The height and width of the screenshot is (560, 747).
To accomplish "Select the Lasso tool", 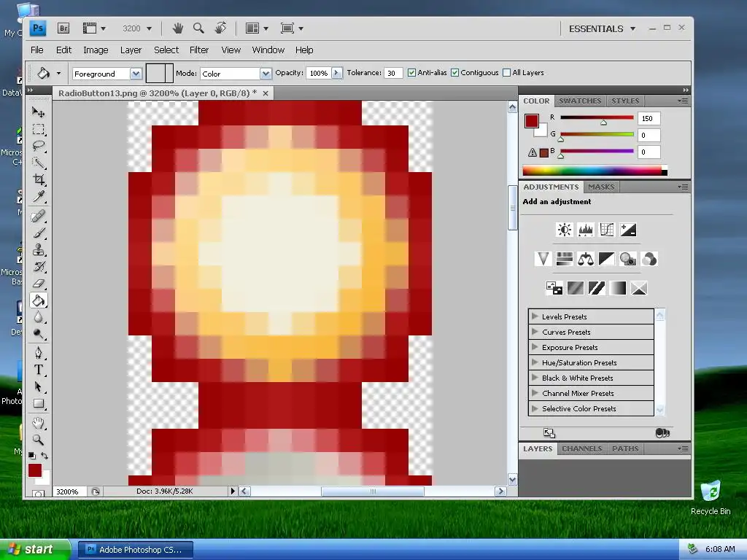I will tap(38, 146).
